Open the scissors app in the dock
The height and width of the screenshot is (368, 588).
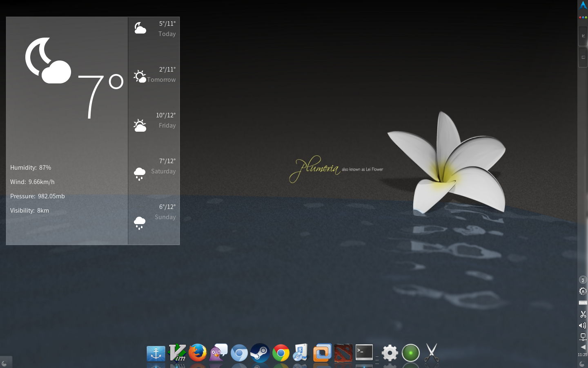[x=431, y=352]
